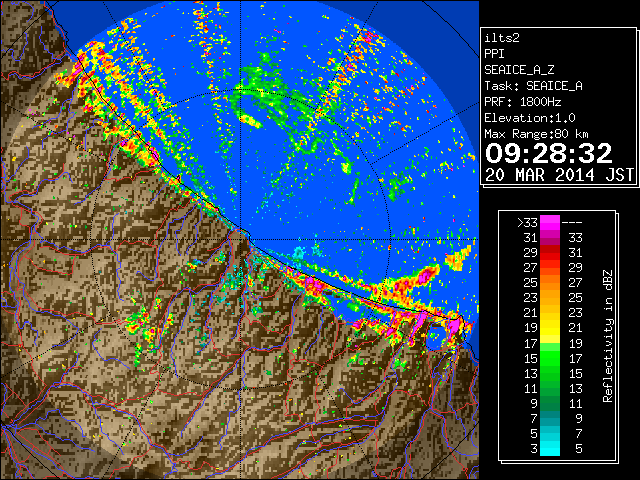Click the time stamp '09:28:32'
This screenshot has height=480, width=640.
tap(549, 153)
